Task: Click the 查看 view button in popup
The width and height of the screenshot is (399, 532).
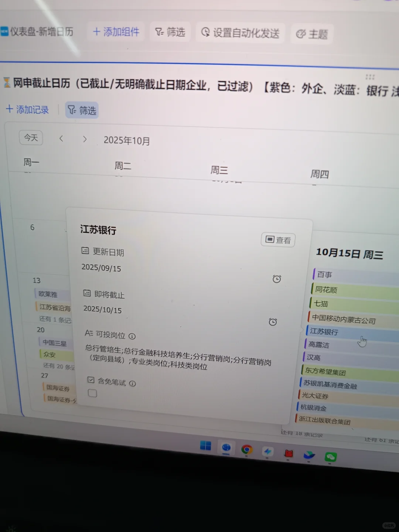Action: pyautogui.click(x=278, y=240)
